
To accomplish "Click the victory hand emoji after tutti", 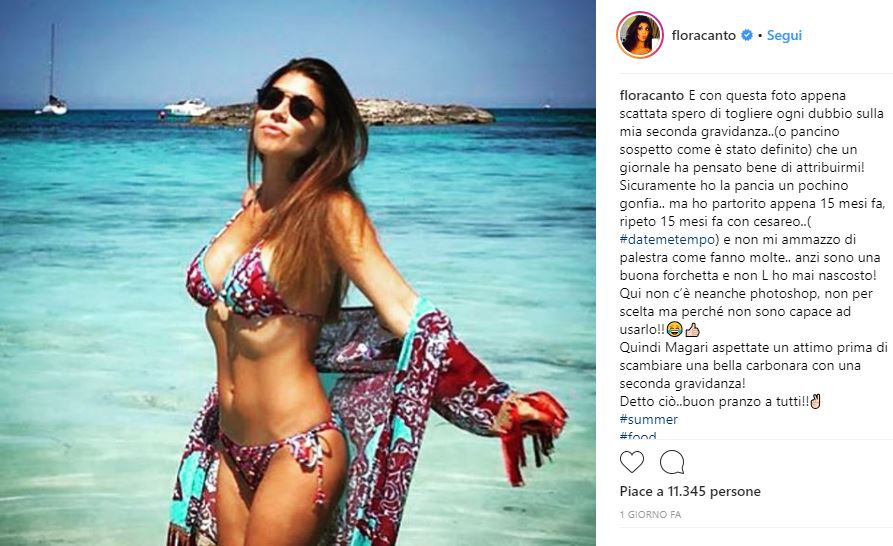I will (816, 401).
